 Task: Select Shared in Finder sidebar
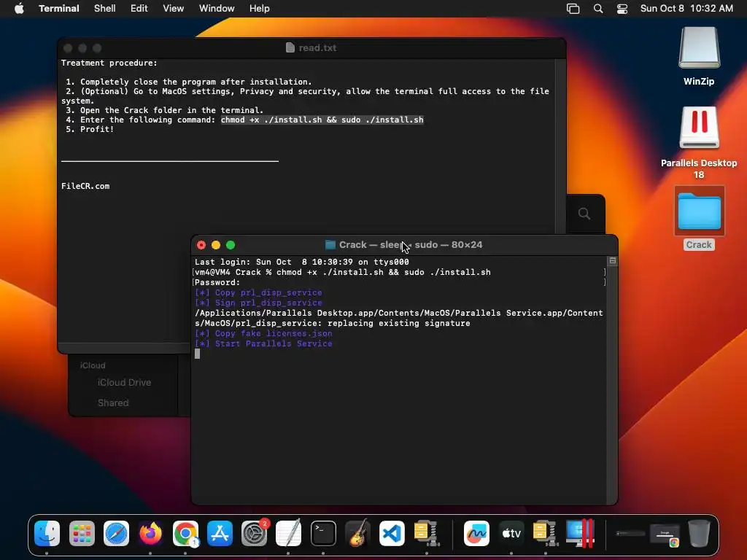coord(113,402)
